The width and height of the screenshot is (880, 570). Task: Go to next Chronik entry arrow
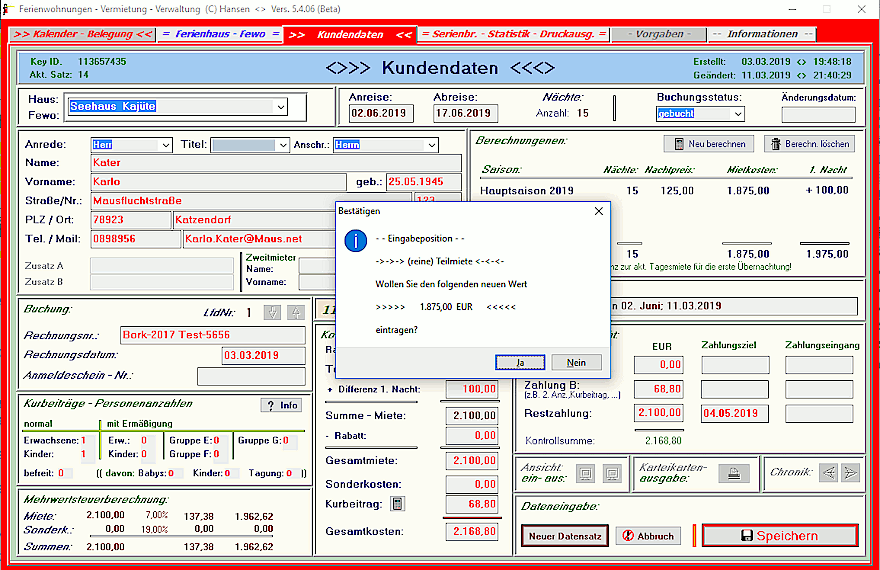click(850, 473)
